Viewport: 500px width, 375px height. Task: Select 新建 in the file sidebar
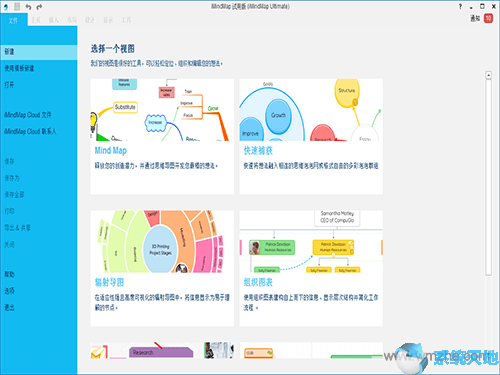pos(39,52)
